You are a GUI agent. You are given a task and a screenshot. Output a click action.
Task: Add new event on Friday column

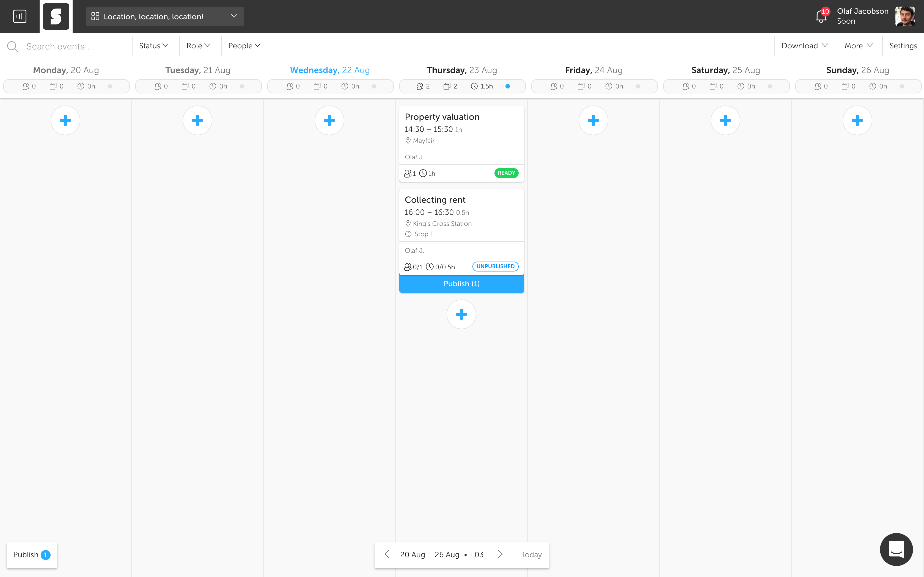coord(593,121)
